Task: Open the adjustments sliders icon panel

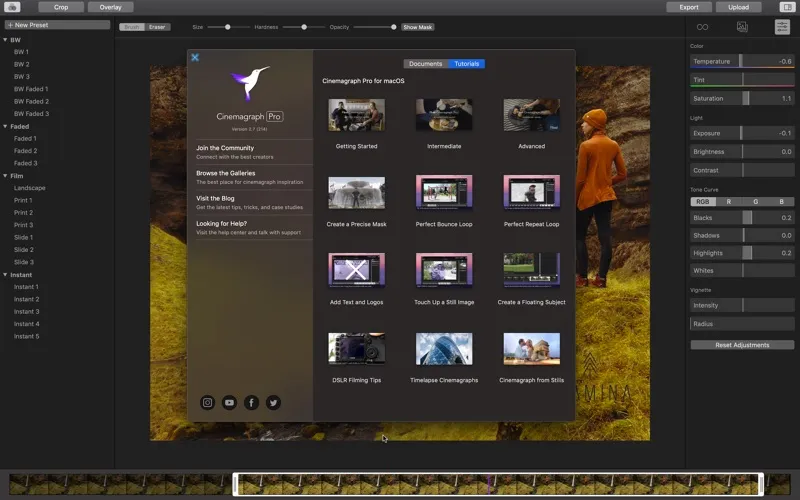Action: [782, 27]
